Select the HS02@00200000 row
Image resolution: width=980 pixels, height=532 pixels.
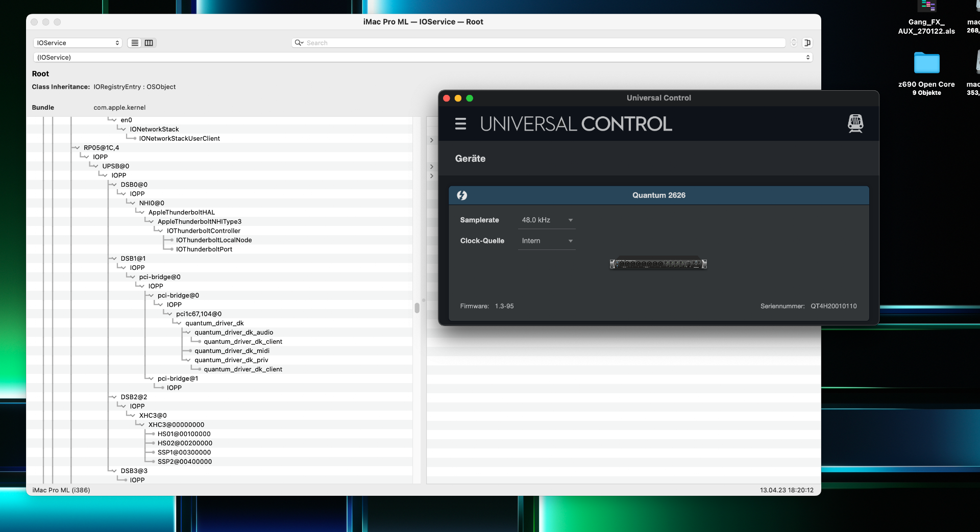[185, 443]
